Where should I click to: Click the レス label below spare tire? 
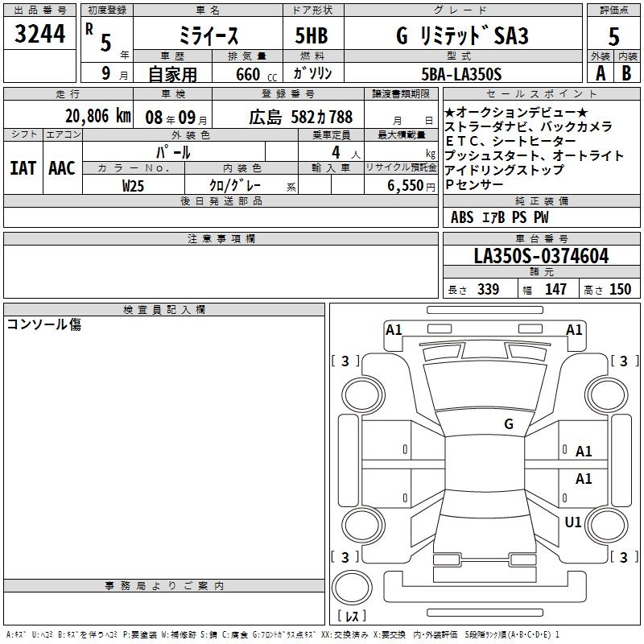[352, 615]
